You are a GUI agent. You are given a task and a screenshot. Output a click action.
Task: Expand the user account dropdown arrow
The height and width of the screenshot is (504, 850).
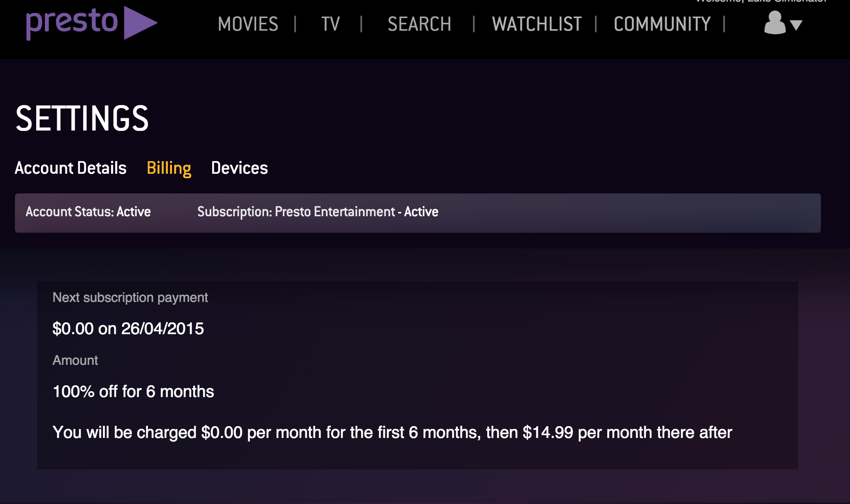point(796,25)
